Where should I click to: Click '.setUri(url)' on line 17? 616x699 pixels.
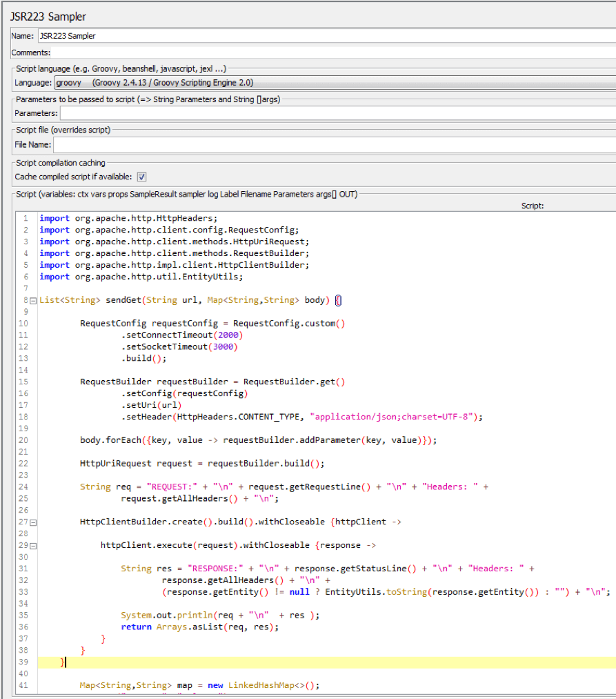[x=151, y=405]
